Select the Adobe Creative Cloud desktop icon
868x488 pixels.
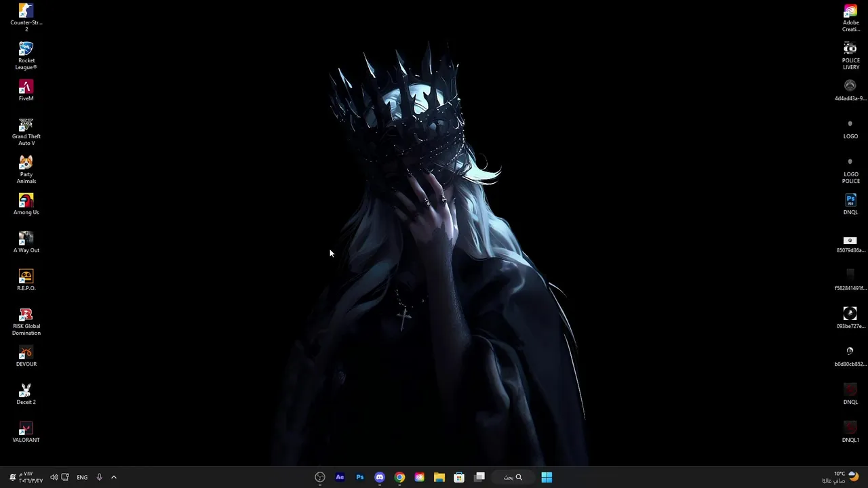click(x=850, y=18)
